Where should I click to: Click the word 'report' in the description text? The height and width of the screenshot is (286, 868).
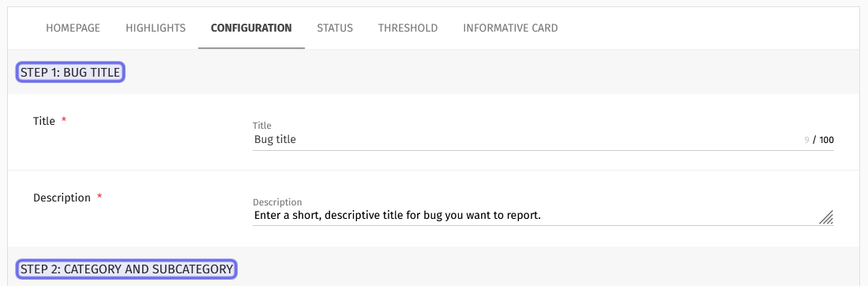click(524, 215)
